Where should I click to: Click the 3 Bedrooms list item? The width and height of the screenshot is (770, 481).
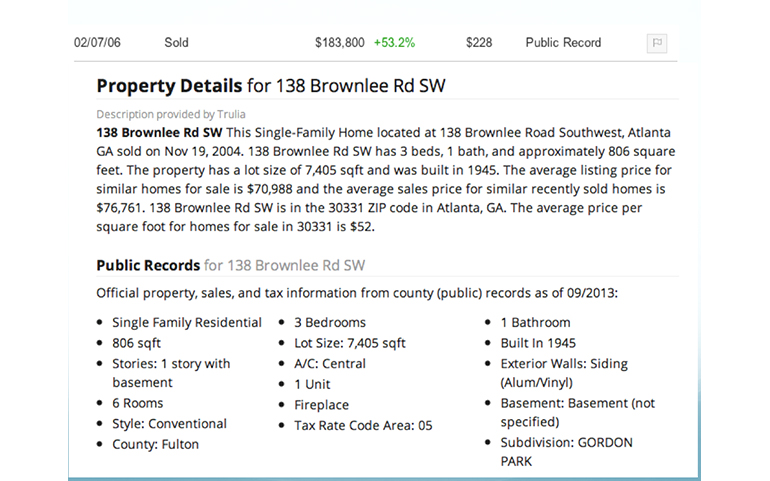330,323
